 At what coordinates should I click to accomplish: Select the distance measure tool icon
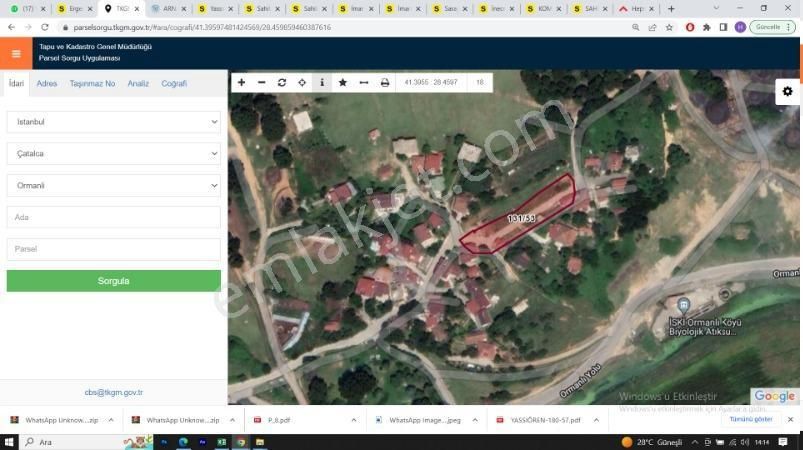pyautogui.click(x=364, y=82)
